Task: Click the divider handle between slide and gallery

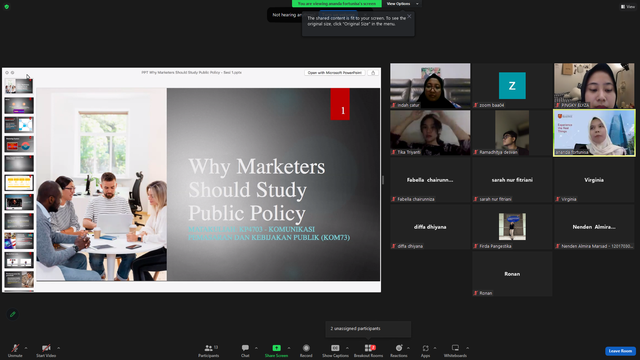Action: (x=383, y=180)
